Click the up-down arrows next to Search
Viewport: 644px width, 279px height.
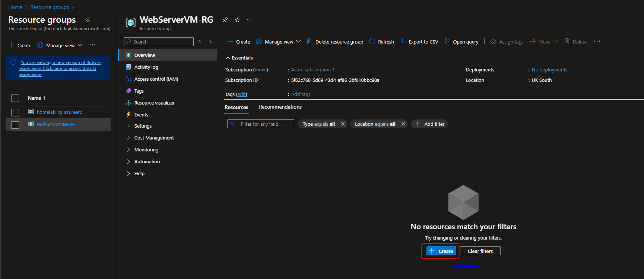(200, 42)
